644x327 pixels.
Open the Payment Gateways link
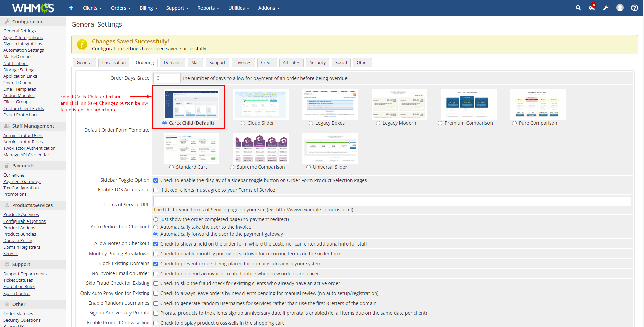click(x=22, y=182)
